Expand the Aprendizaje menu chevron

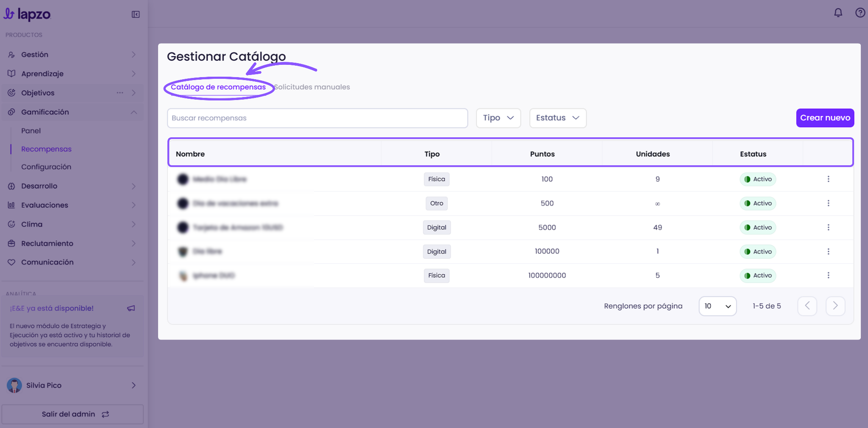click(x=134, y=74)
